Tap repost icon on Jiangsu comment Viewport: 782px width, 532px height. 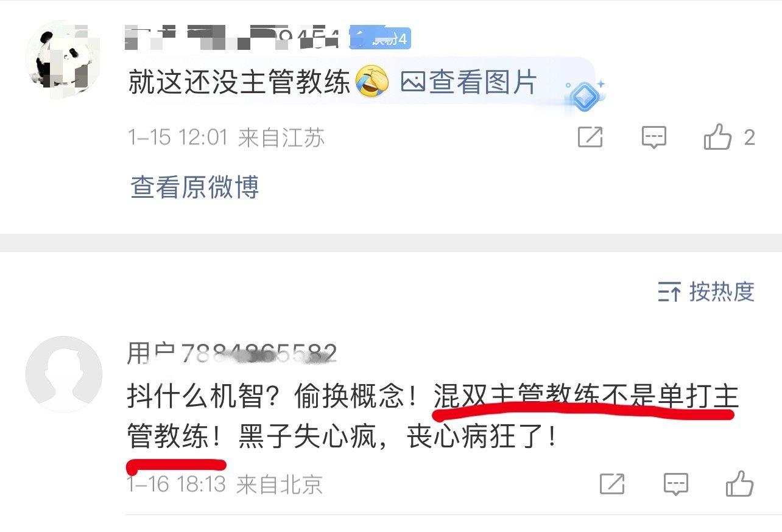(590, 138)
